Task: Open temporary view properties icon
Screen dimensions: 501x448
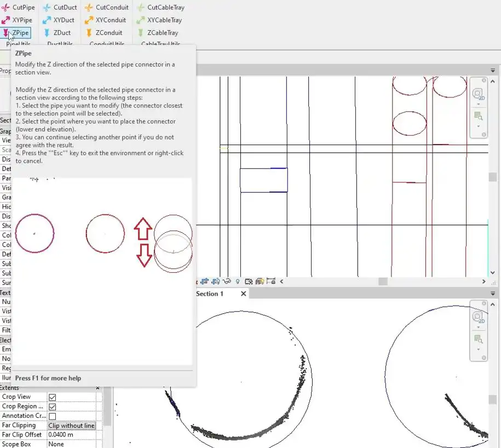Action: tap(249, 282)
